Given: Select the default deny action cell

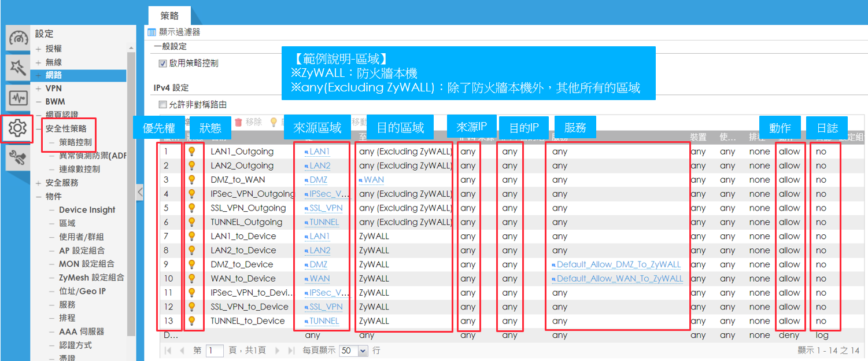Looking at the screenshot, I should coord(789,335).
